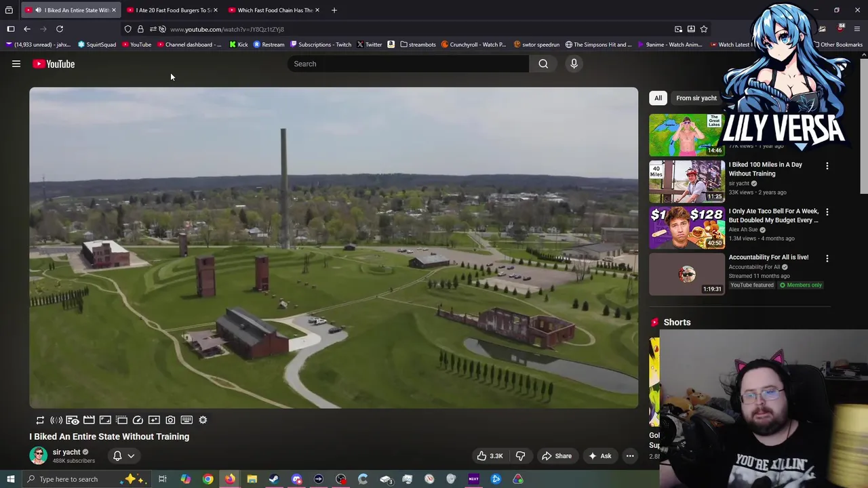Open Taco Bell For A Week thumbnail

[x=686, y=228]
